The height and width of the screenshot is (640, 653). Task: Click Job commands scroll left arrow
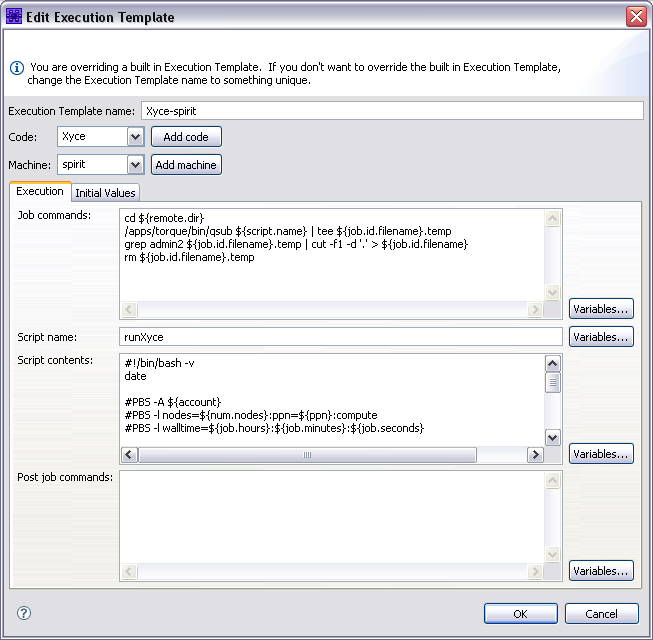(x=129, y=309)
